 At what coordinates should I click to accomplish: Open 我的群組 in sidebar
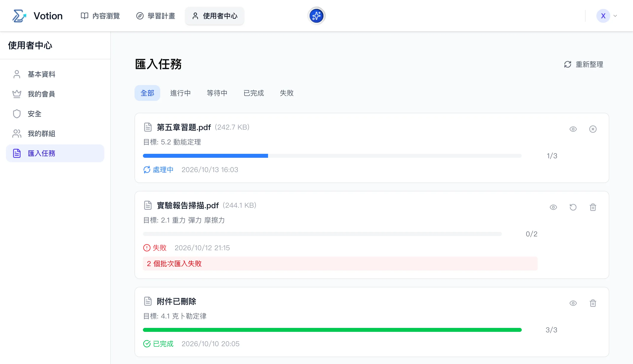tap(55, 134)
